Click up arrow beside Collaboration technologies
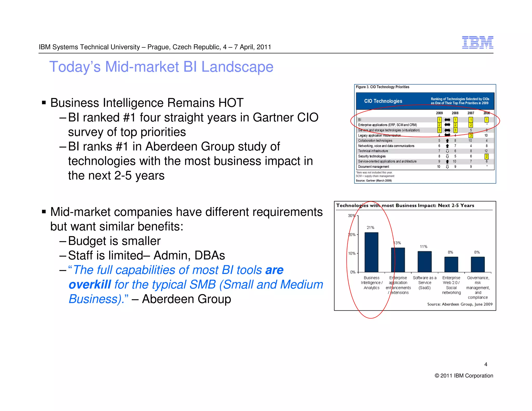532x411 pixels. [x=447, y=141]
